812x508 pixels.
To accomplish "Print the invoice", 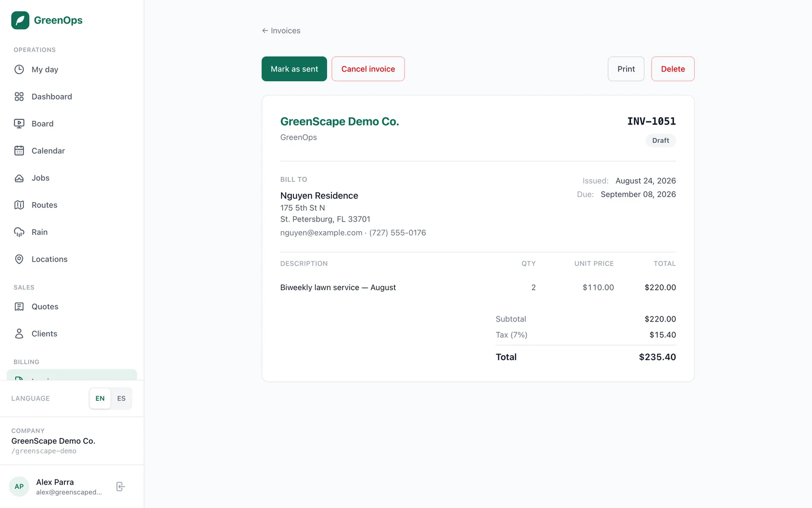I will point(626,69).
